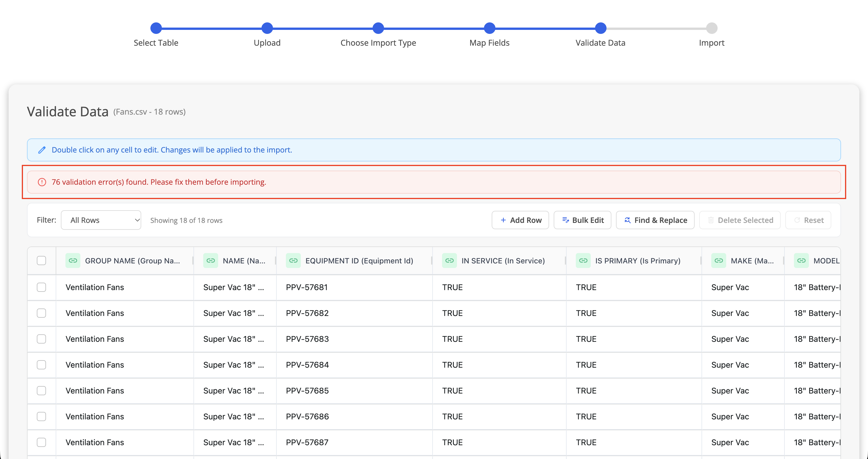Click link icon beside EQUIPMENT ID header
Screen dimensions: 868x459
click(293, 260)
